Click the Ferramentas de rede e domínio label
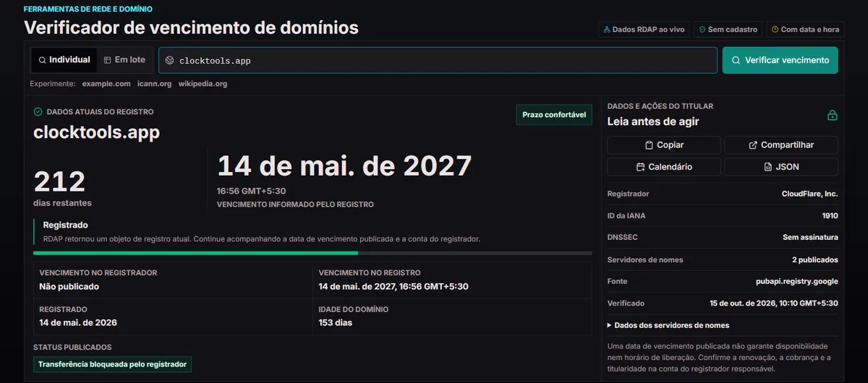Screen dimensions: 868x383 (x=88, y=9)
